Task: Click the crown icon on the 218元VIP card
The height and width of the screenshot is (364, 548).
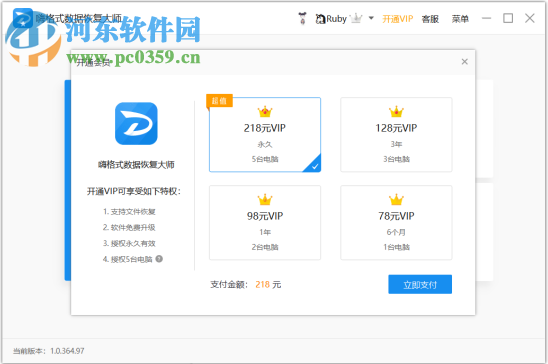Action: point(265,112)
